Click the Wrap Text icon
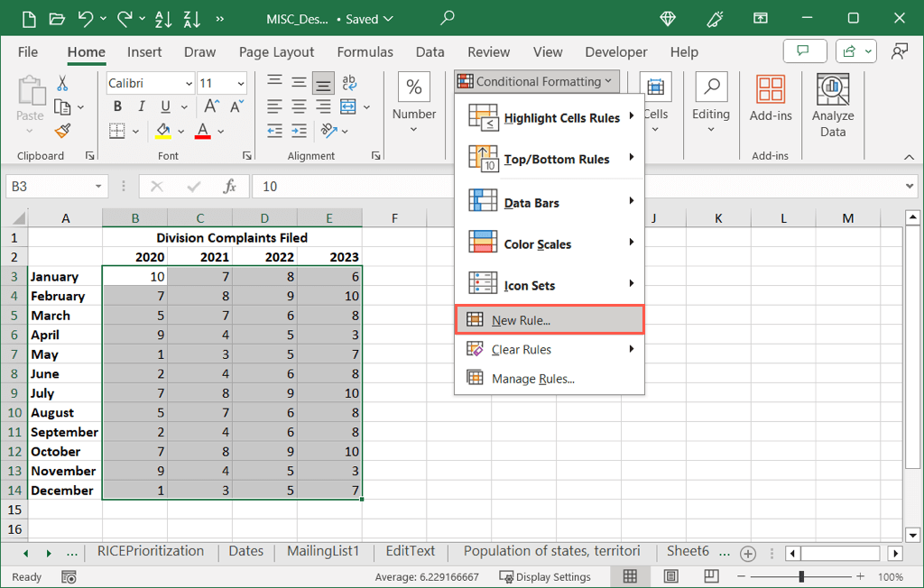This screenshot has height=588, width=924. click(349, 83)
